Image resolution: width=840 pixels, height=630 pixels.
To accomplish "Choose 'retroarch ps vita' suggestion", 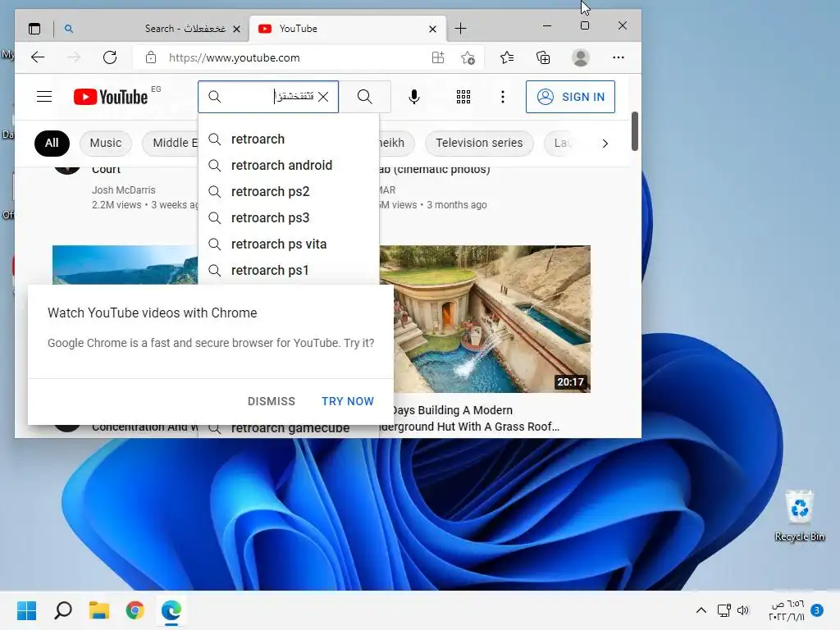I will point(289,244).
